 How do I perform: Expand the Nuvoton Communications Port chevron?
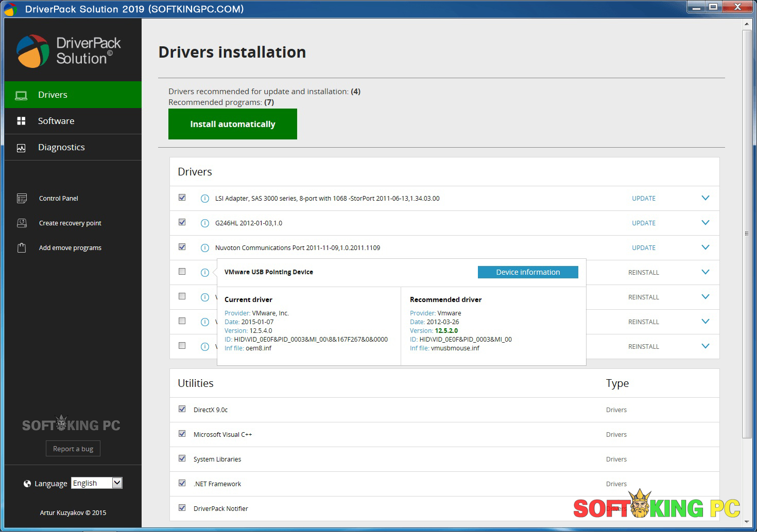pos(706,247)
